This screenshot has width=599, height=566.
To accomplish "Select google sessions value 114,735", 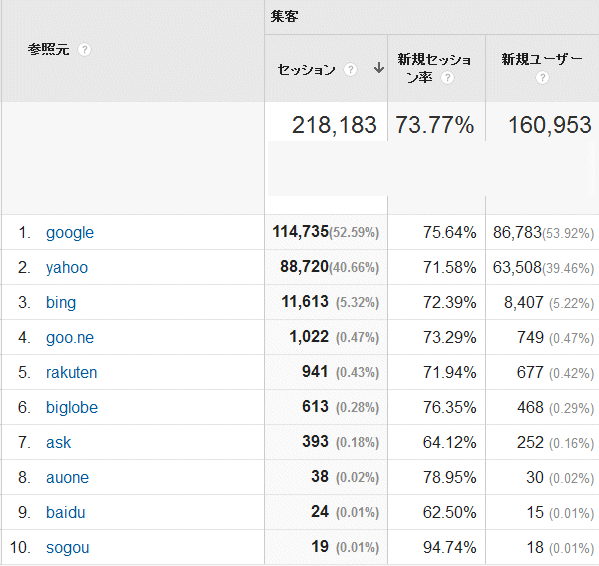I will pyautogui.click(x=301, y=231).
